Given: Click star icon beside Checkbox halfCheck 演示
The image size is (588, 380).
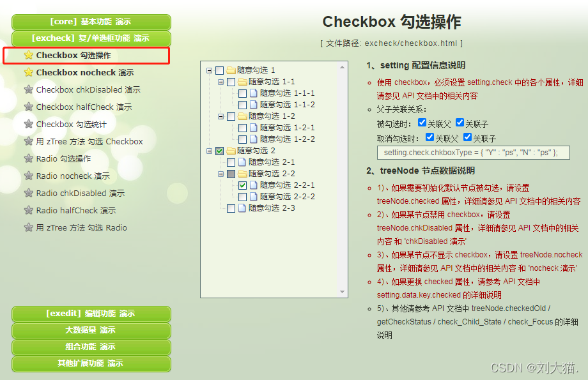Looking at the screenshot, I should pyautogui.click(x=29, y=107).
